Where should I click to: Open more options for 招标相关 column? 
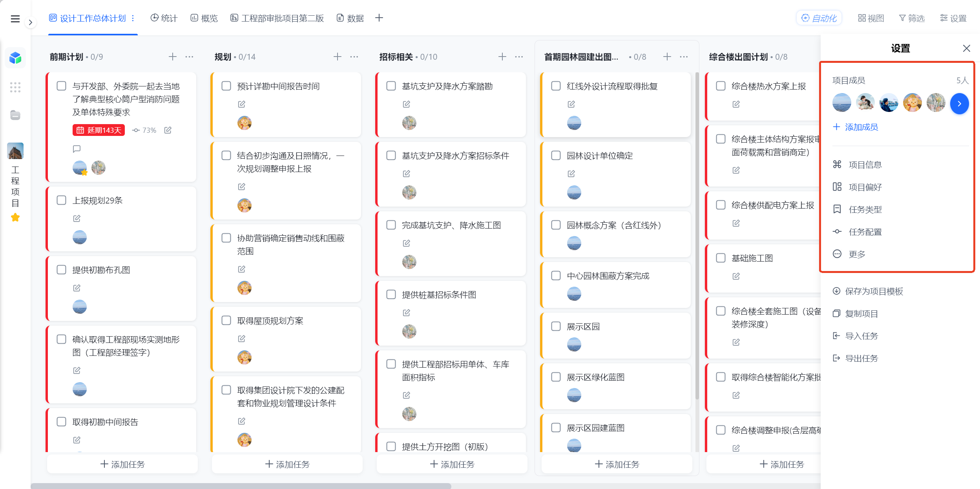(519, 57)
